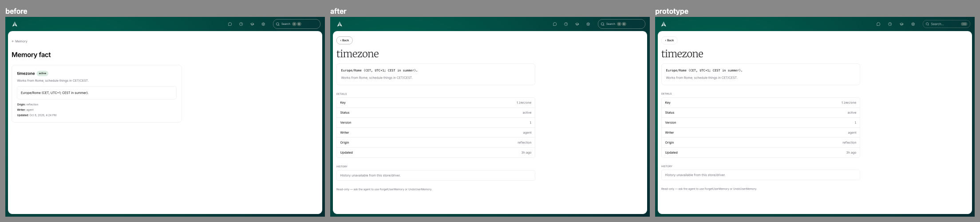Open the chat bubble icon in the after panel
The width and height of the screenshot is (980, 222).
555,24
